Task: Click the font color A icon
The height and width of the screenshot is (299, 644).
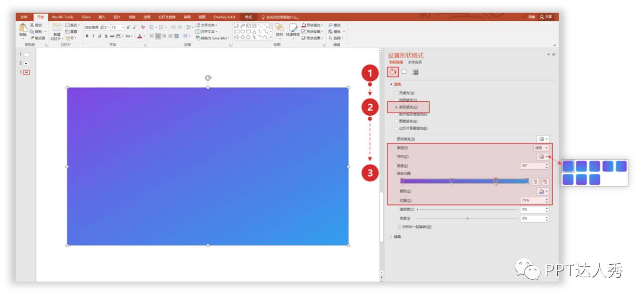Action: coord(139,36)
